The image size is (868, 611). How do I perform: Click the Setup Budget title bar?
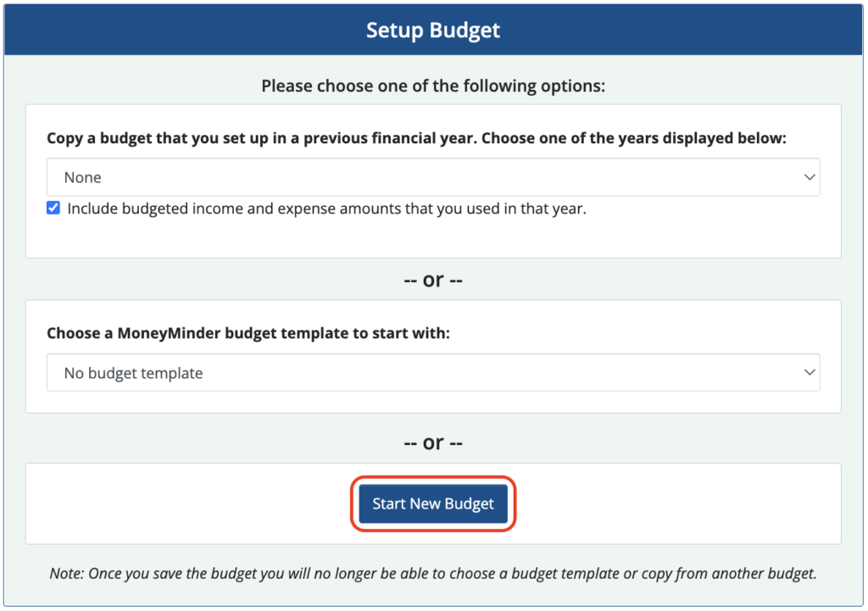click(433, 30)
